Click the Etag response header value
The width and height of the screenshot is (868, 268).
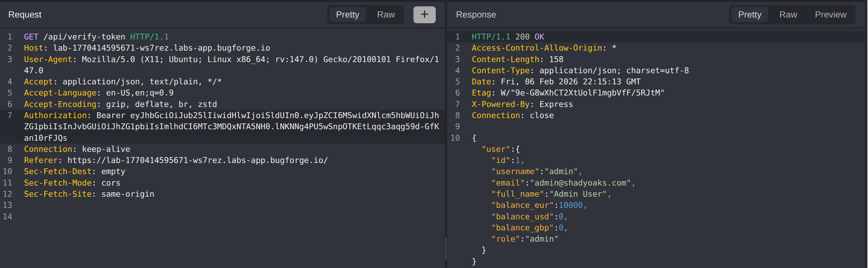(582, 93)
